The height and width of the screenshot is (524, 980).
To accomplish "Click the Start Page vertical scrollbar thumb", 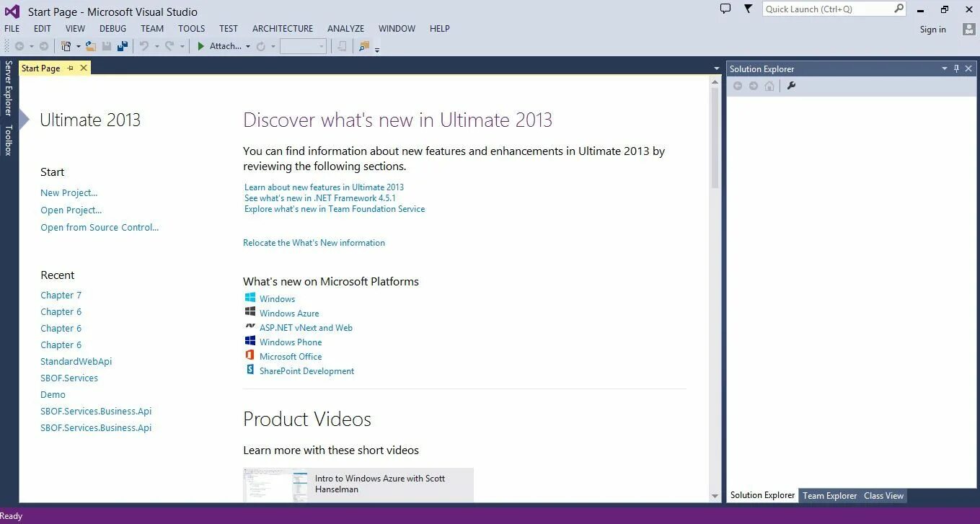I will [715, 138].
